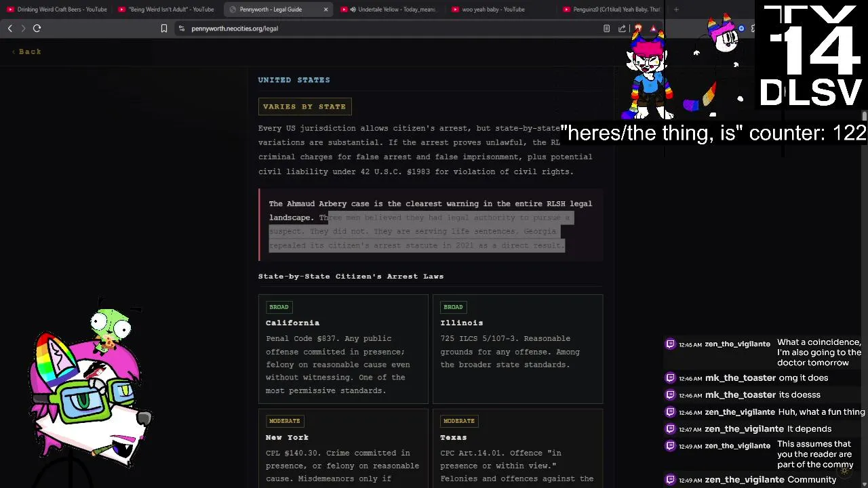Click the Back link on the page
The image size is (868, 488).
click(x=26, y=52)
